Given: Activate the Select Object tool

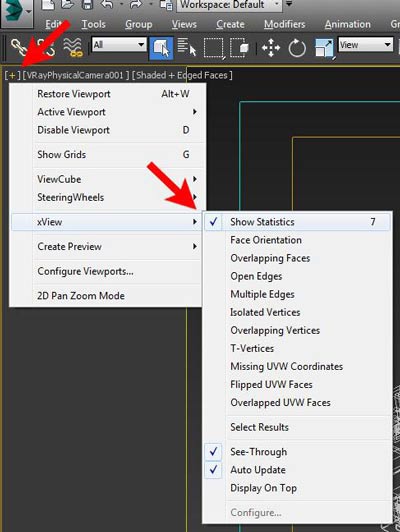Looking at the screenshot, I should click(x=161, y=48).
